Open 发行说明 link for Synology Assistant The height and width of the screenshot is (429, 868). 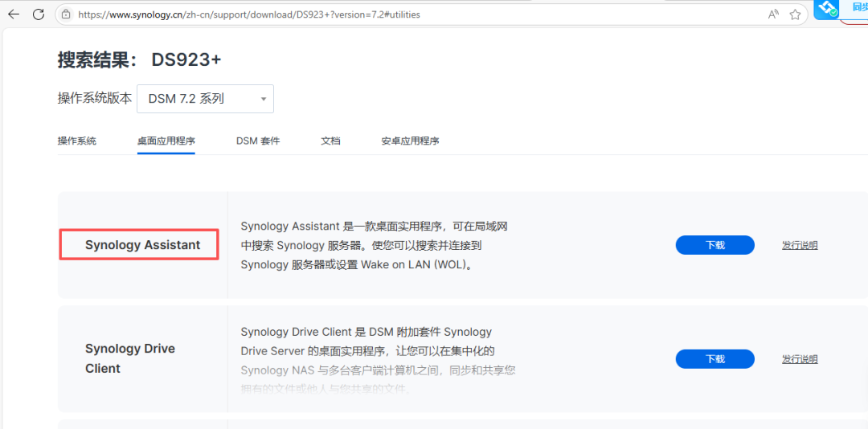pos(800,245)
